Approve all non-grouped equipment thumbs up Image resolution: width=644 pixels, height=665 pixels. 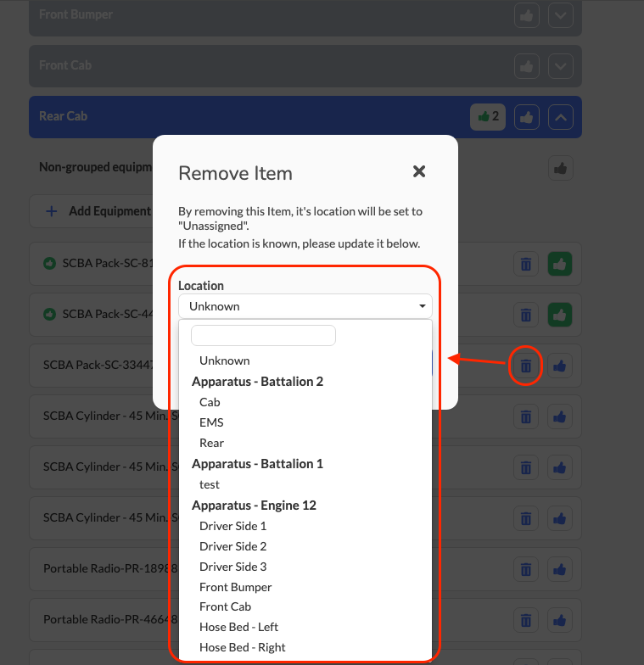coord(560,168)
